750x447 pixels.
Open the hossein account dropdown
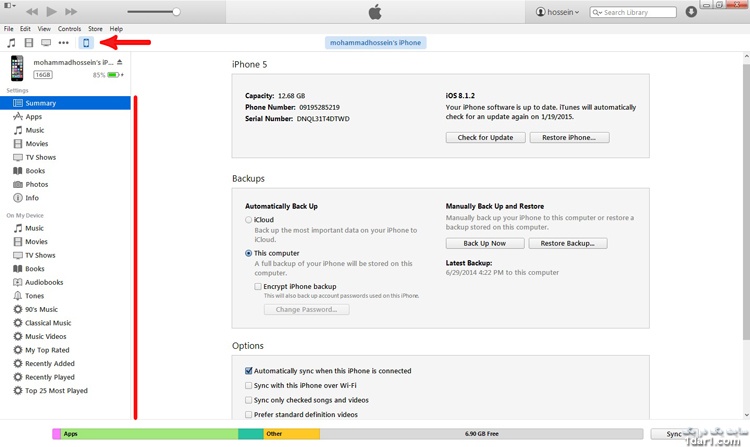tap(558, 12)
